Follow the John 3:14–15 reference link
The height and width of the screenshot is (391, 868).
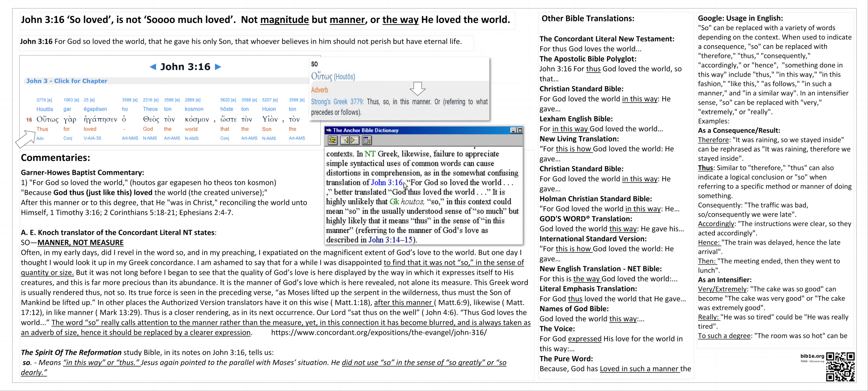(x=391, y=240)
